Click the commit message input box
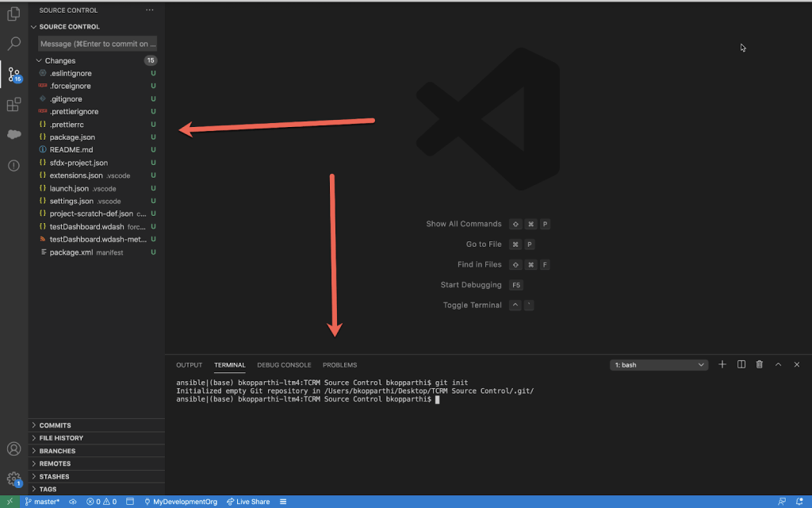 [x=98, y=44]
